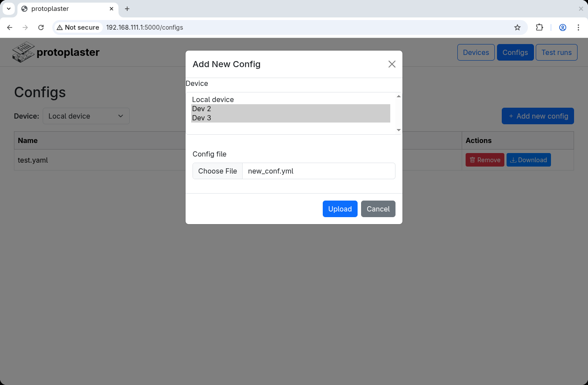This screenshot has width=588, height=385.
Task: Select Dev 3 in the device list
Action: [x=202, y=118]
